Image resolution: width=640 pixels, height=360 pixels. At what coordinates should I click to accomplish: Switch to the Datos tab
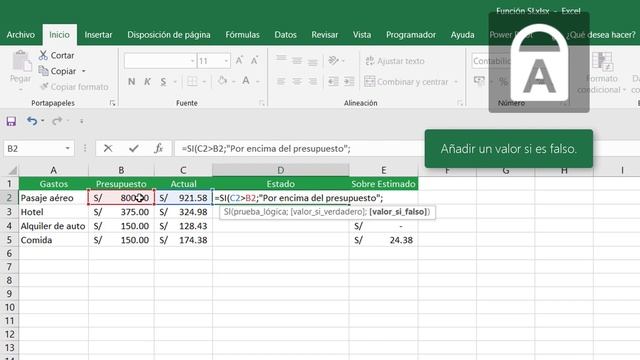coord(285,35)
